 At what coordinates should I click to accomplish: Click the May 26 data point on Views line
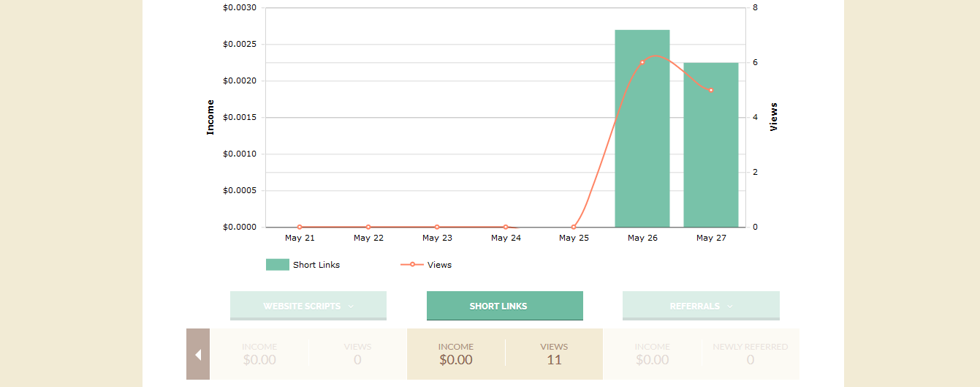[x=642, y=62]
